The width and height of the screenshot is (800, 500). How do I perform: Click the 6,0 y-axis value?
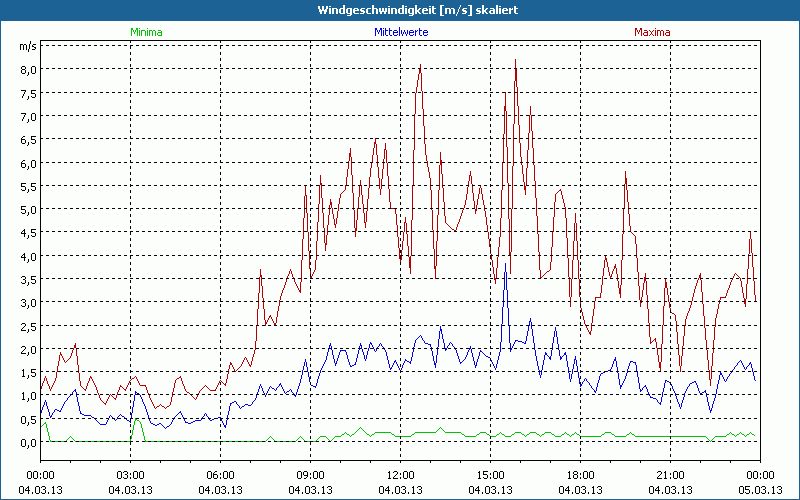pos(29,164)
